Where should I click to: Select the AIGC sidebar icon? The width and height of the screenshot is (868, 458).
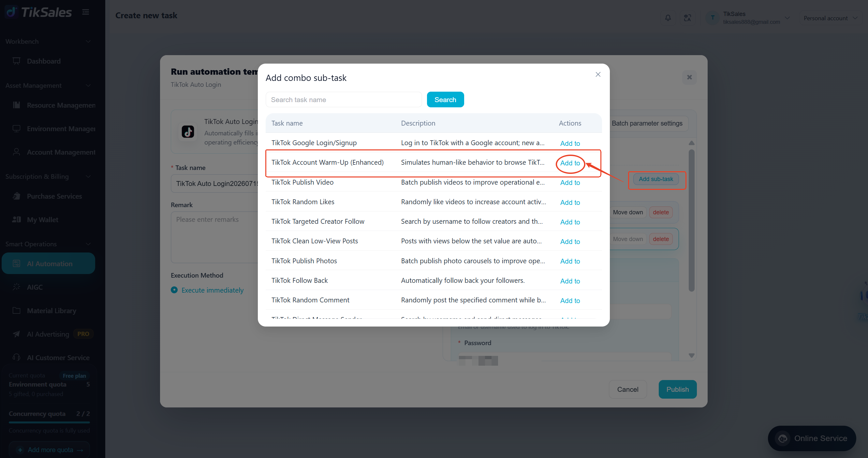pos(16,287)
